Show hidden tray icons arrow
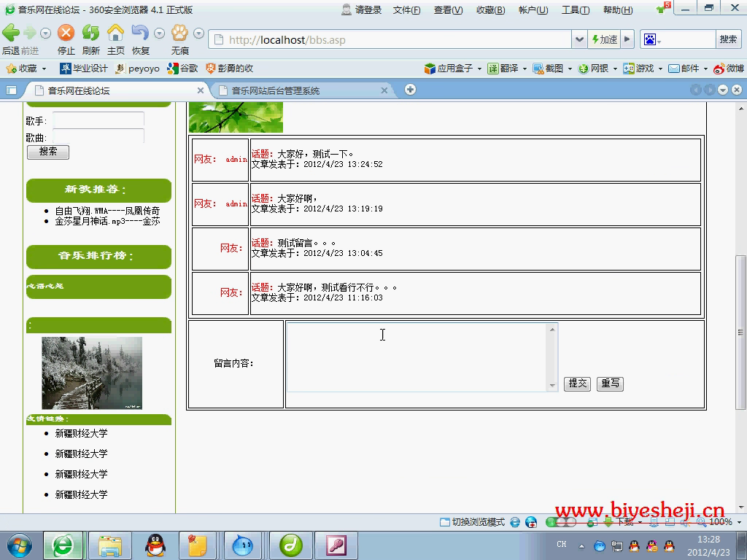The height and width of the screenshot is (560, 747). pyautogui.click(x=581, y=546)
